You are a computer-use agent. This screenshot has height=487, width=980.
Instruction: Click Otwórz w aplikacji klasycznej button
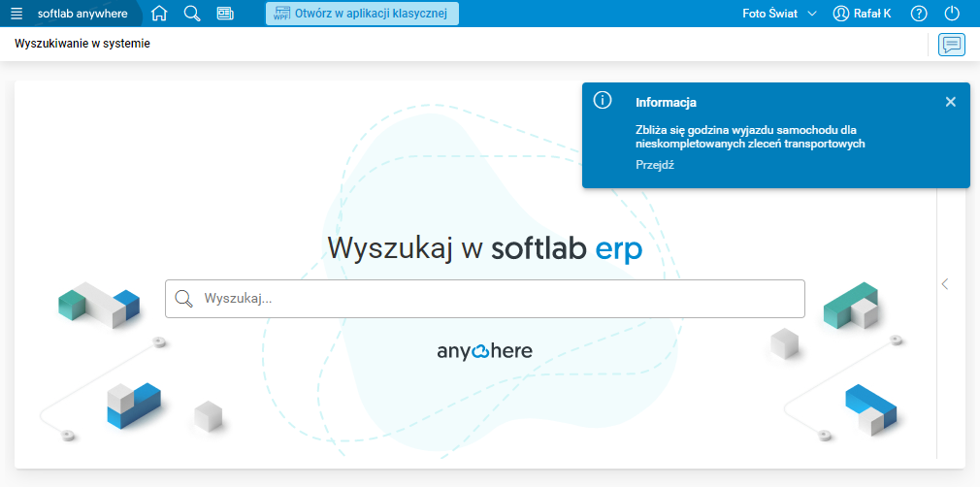[362, 14]
